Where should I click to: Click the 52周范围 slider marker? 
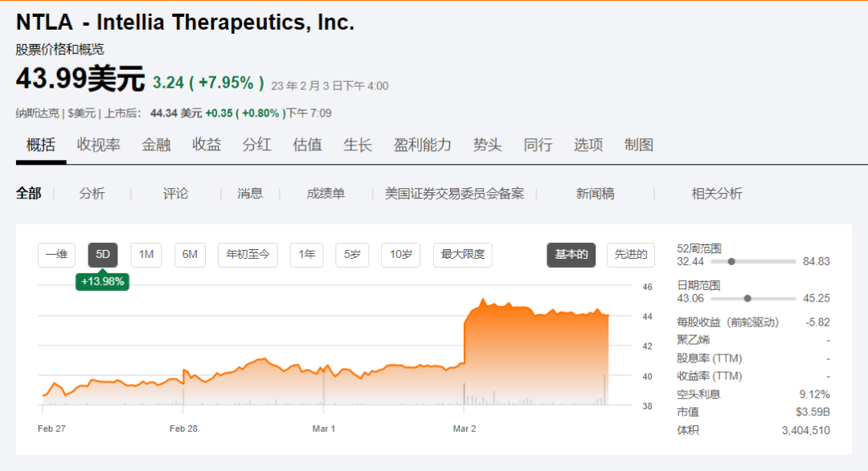pyautogui.click(x=731, y=261)
